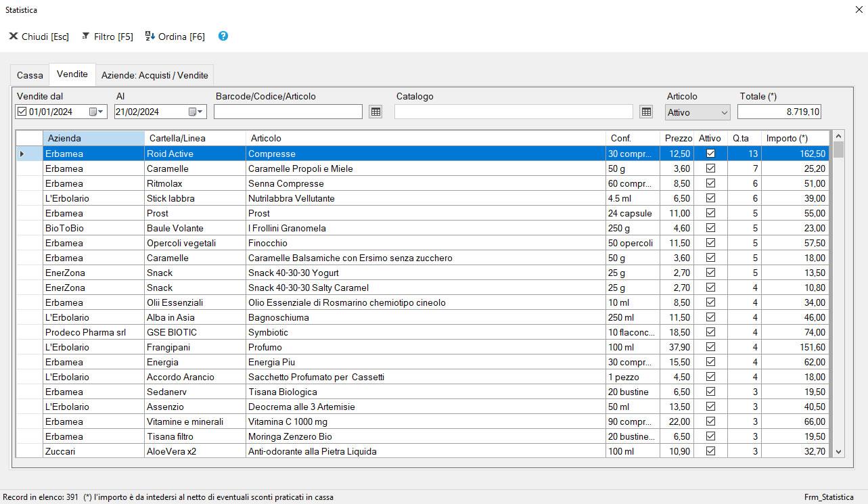Click the Importo (*) column header
The width and height of the screenshot is (868, 504).
[795, 138]
